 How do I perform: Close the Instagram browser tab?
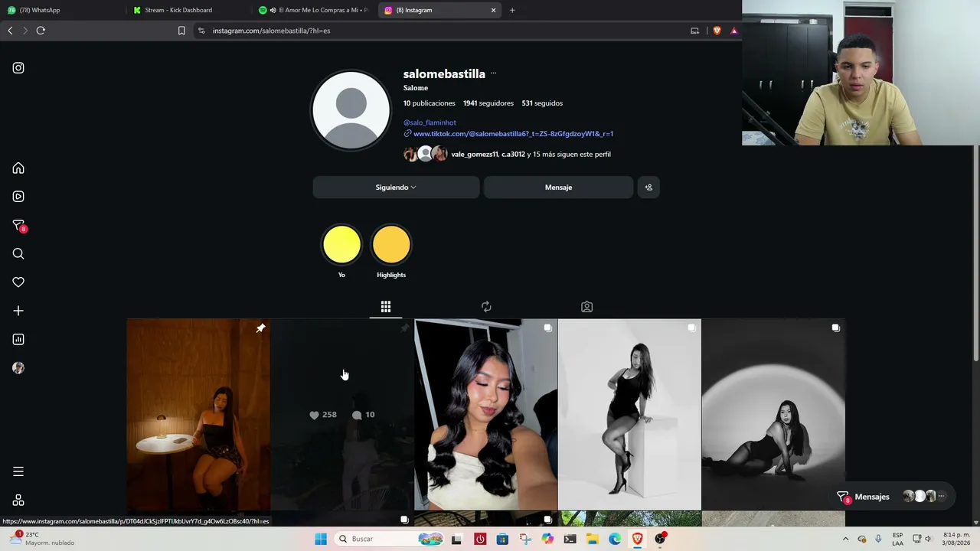coord(493,10)
